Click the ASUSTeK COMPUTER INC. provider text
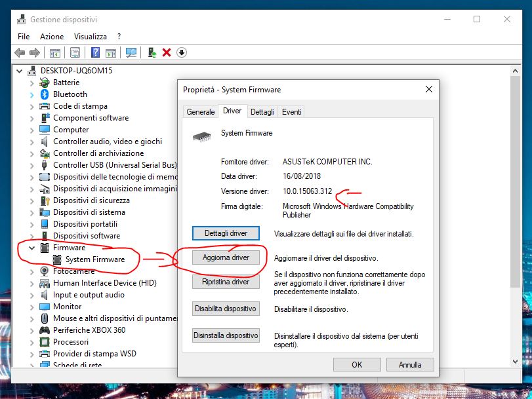 coord(327,162)
